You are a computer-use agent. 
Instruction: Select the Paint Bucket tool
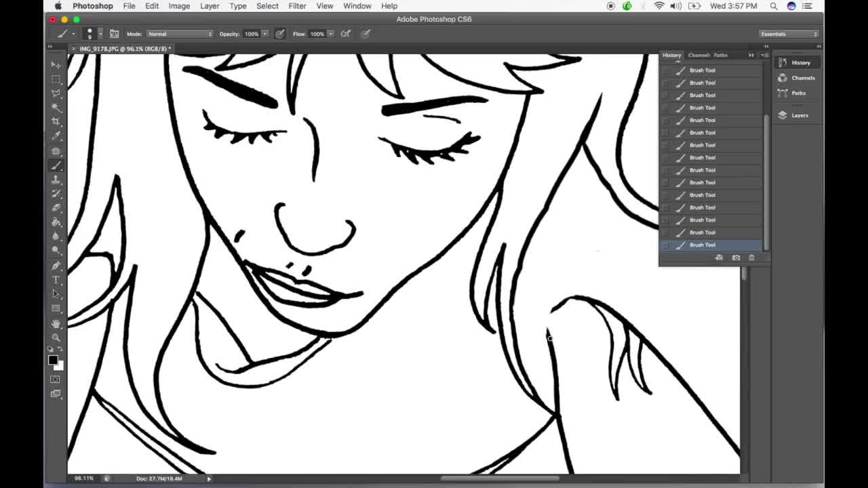(56, 222)
